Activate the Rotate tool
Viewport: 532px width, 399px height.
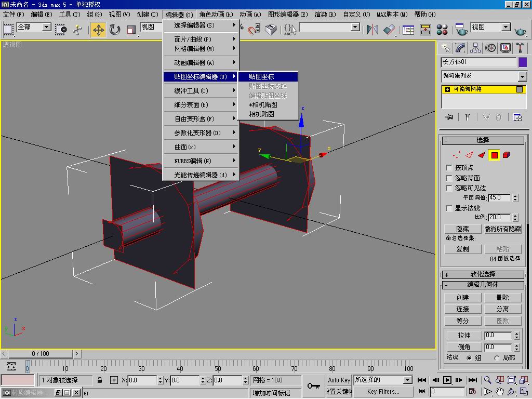(x=115, y=29)
